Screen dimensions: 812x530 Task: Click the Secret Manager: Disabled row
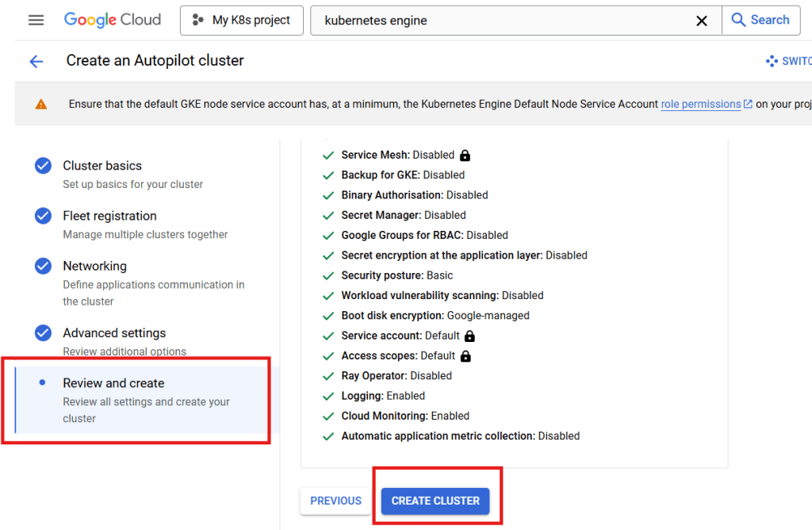394,216
